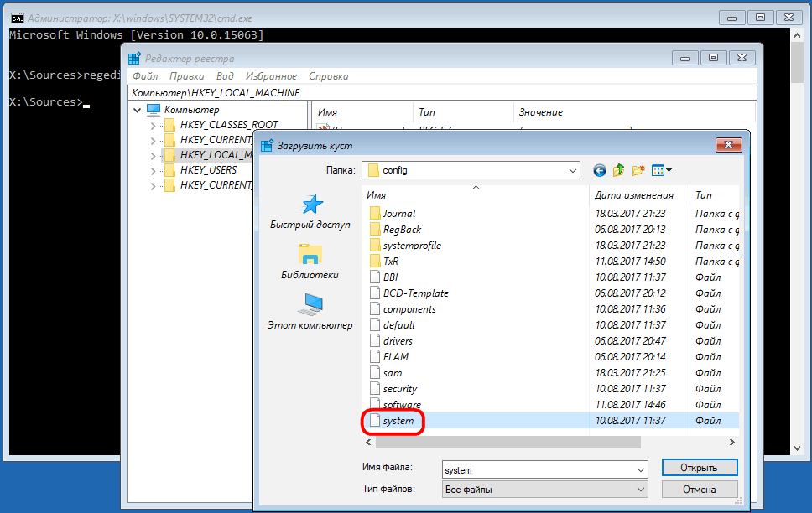The width and height of the screenshot is (812, 513).
Task: Open the Тип файлов combo box
Action: tap(544, 490)
